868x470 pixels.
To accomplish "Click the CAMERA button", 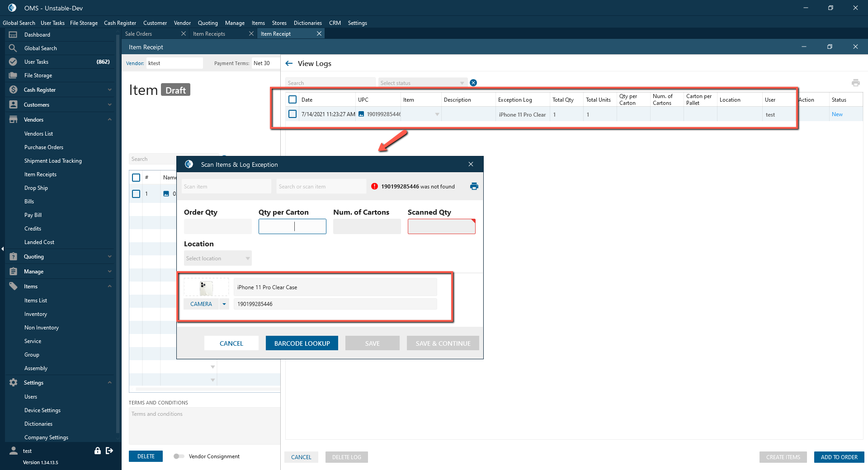I will click(x=201, y=304).
